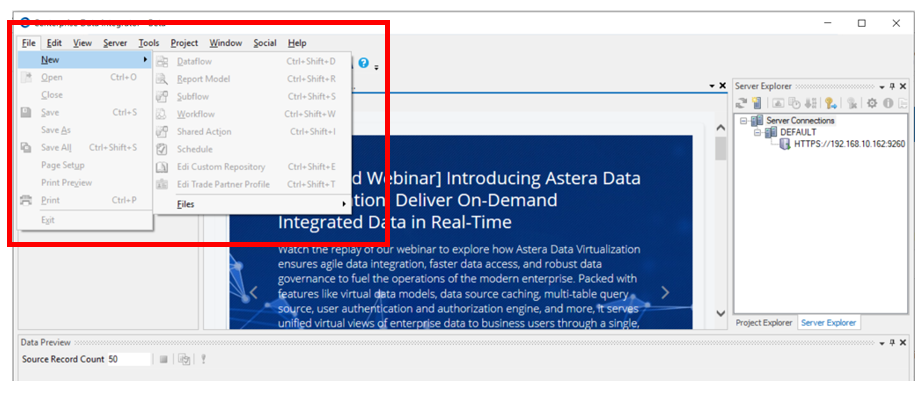The height and width of the screenshot is (400, 922).
Task: Click the blue help question mark icon
Action: pyautogui.click(x=364, y=63)
